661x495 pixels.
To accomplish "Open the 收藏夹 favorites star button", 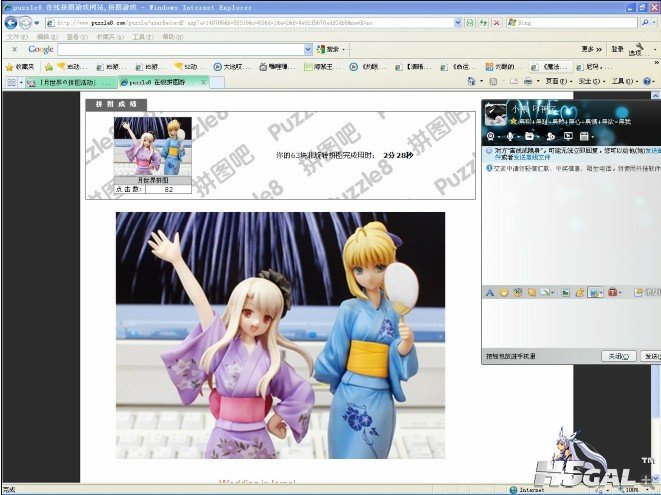I will [x=20, y=67].
